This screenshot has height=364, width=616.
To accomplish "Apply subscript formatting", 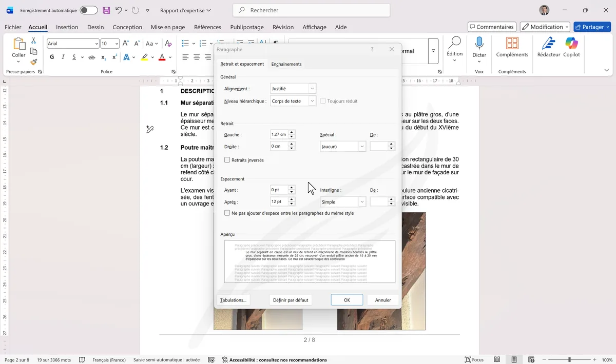I will [102, 56].
